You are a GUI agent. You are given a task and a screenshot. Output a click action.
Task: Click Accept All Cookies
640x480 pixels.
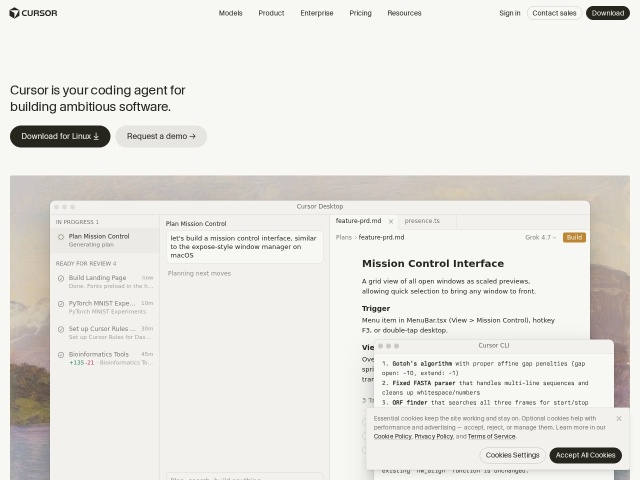coord(585,455)
